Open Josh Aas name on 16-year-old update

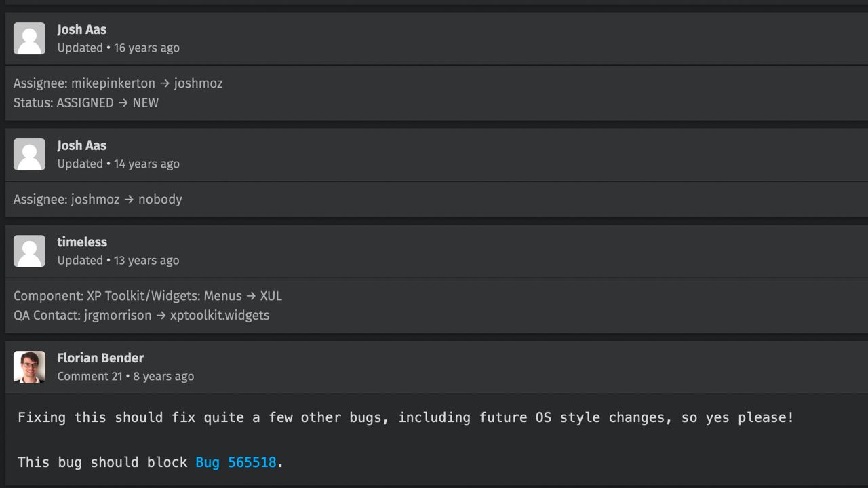81,30
